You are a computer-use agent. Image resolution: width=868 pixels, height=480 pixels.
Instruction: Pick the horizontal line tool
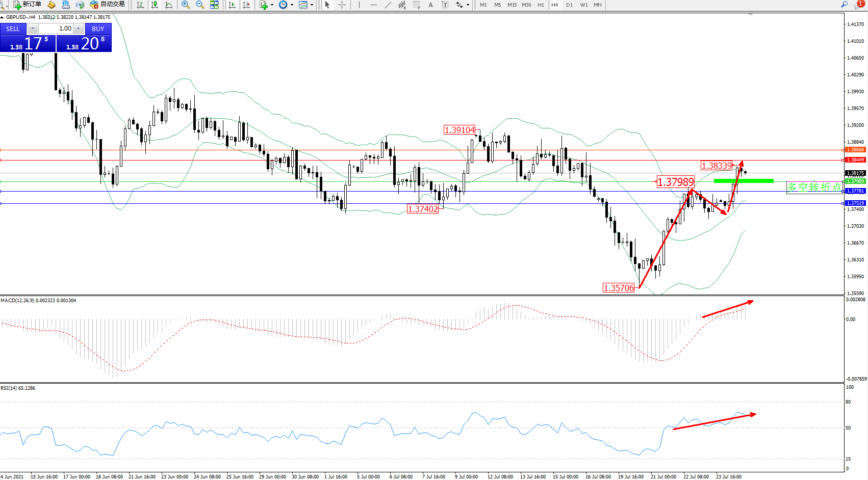374,5
